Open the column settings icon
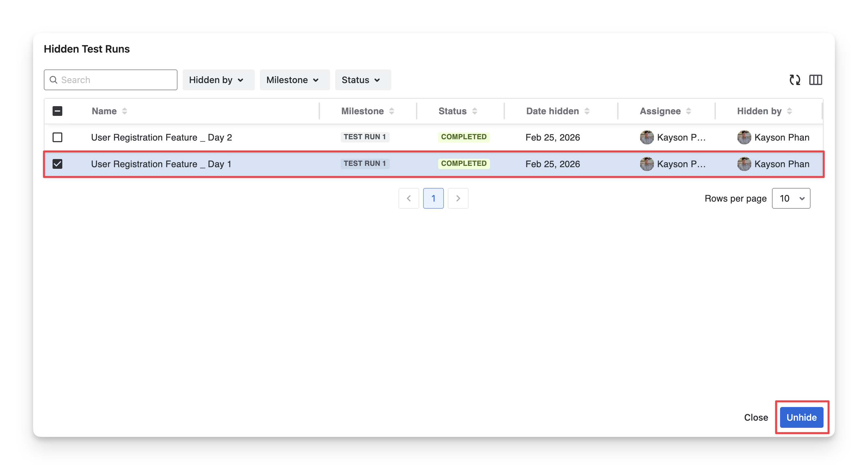Viewport: 868px width, 470px height. pos(815,80)
